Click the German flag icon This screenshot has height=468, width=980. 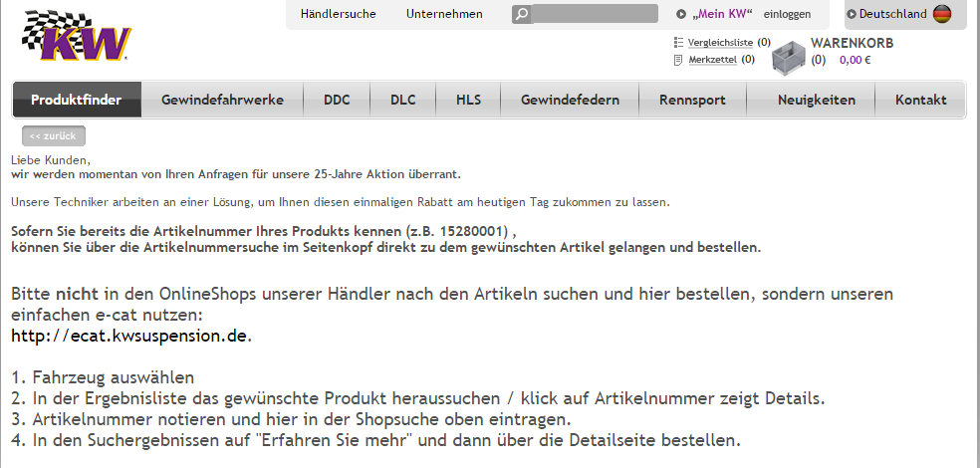pos(941,14)
